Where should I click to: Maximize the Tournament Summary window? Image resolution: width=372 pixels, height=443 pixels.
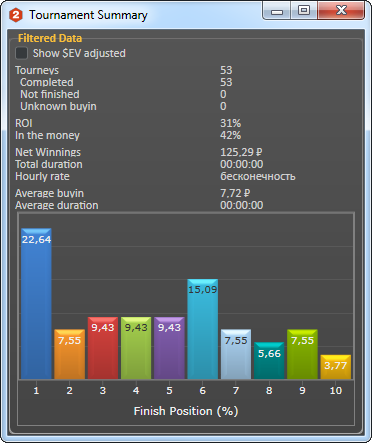(304, 11)
